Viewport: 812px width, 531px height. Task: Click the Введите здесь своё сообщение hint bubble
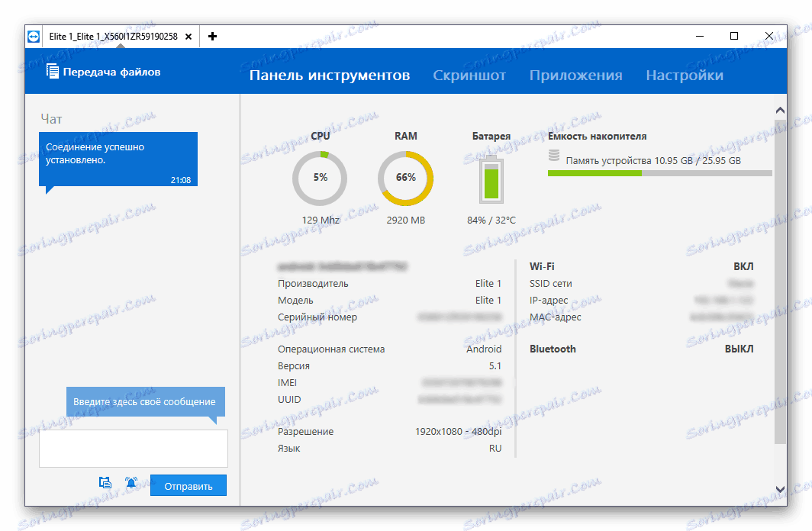click(146, 401)
